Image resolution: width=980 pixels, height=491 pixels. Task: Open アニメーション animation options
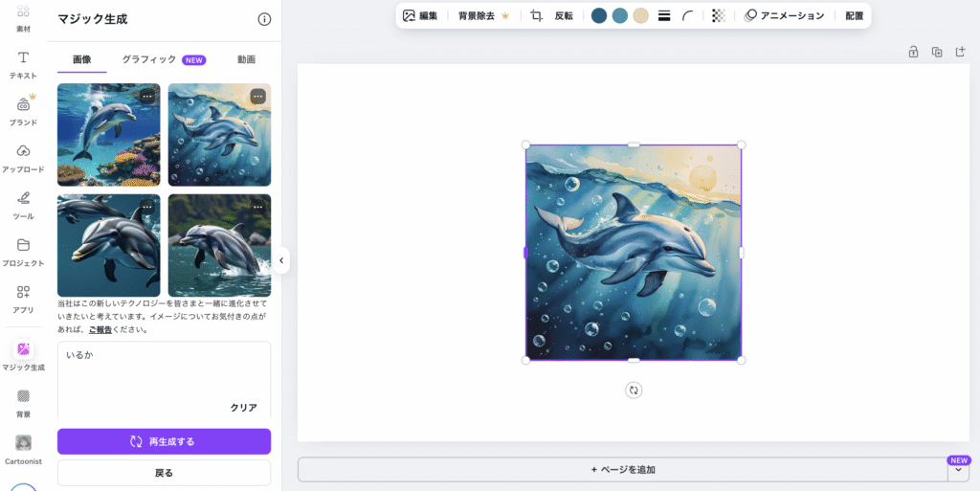point(784,15)
